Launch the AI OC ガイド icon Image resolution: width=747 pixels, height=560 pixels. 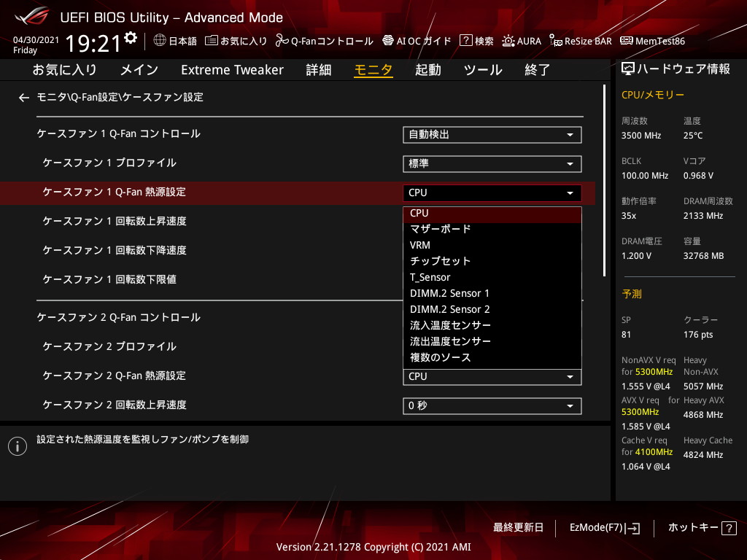pyautogui.click(x=388, y=41)
